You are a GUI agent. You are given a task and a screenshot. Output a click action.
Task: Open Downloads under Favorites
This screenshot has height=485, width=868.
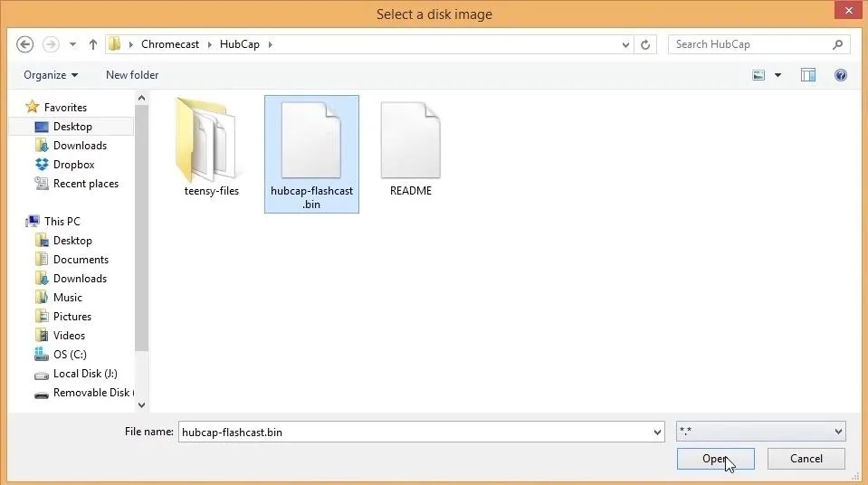(x=80, y=146)
